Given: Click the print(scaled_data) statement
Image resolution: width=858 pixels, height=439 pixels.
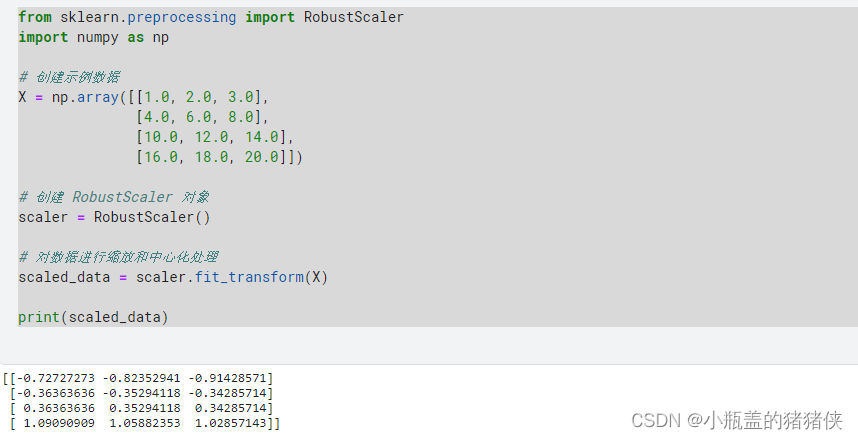Looking at the screenshot, I should pos(93,317).
